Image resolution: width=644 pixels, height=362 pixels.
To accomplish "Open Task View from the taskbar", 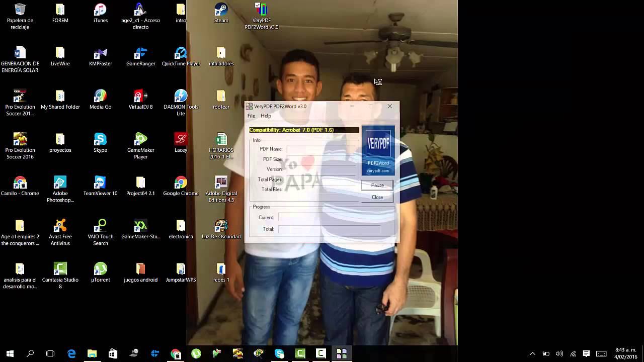I will 50,353.
